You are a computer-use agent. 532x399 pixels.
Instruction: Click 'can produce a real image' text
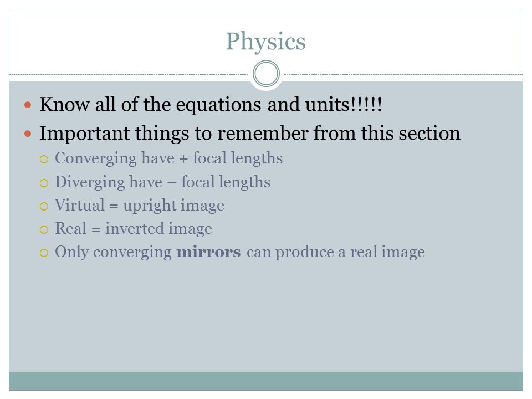tap(336, 253)
